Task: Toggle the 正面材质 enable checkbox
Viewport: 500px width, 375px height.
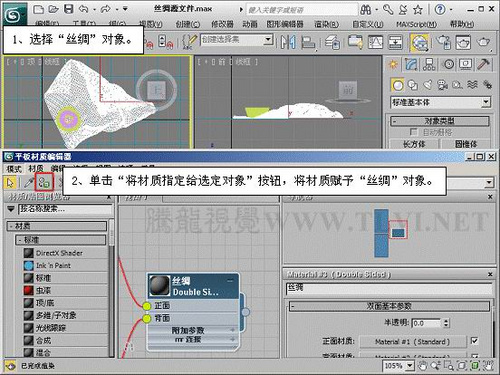Action: pyautogui.click(x=474, y=341)
